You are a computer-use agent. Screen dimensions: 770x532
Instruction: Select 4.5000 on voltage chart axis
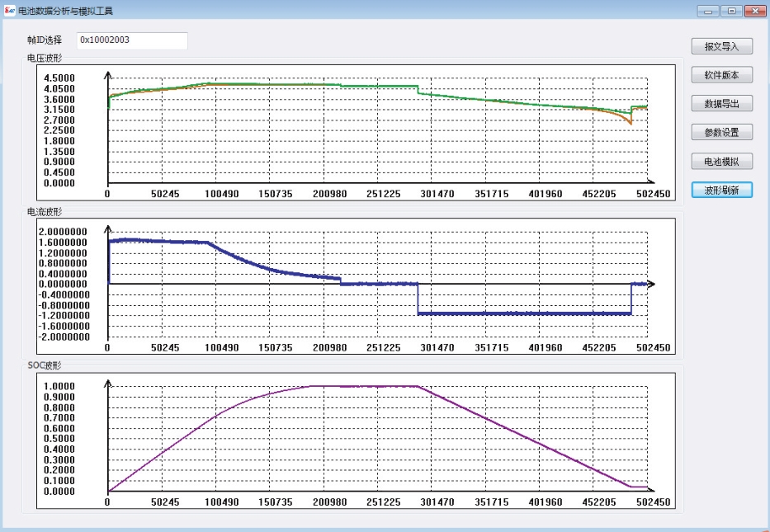click(59, 78)
